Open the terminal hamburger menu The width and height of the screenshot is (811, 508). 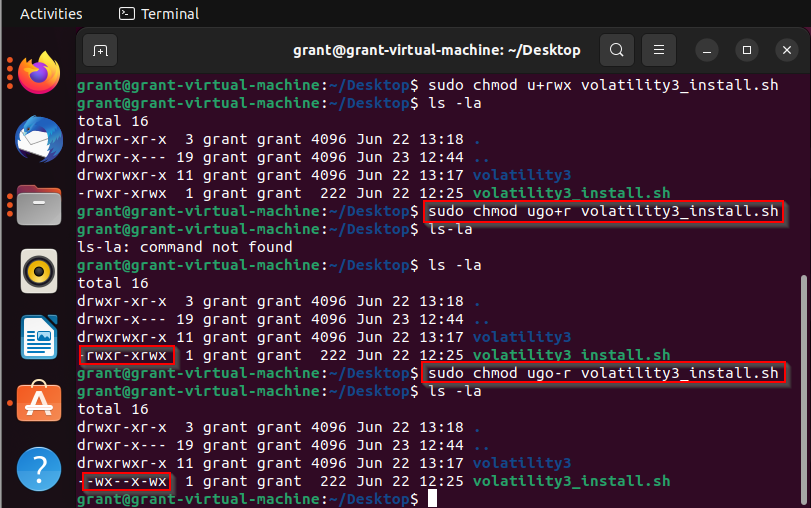(658, 50)
